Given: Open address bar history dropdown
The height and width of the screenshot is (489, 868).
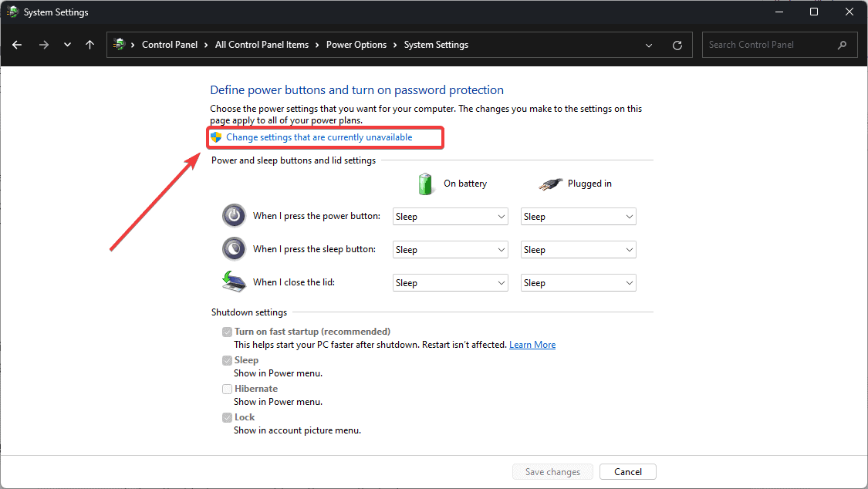Looking at the screenshot, I should [x=649, y=46].
